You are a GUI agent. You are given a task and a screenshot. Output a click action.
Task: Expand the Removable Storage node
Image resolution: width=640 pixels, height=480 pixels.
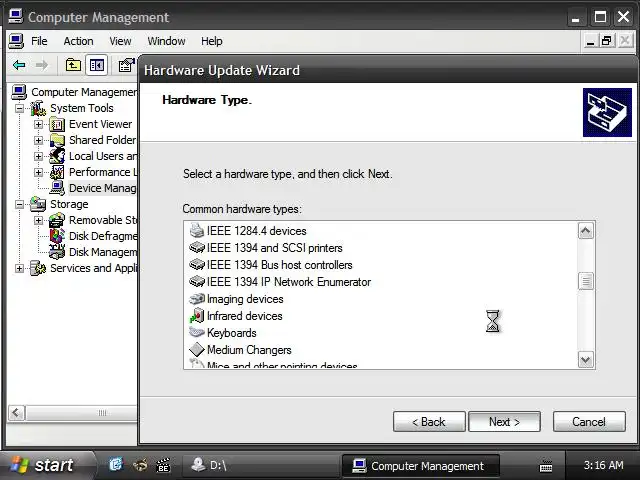38,220
